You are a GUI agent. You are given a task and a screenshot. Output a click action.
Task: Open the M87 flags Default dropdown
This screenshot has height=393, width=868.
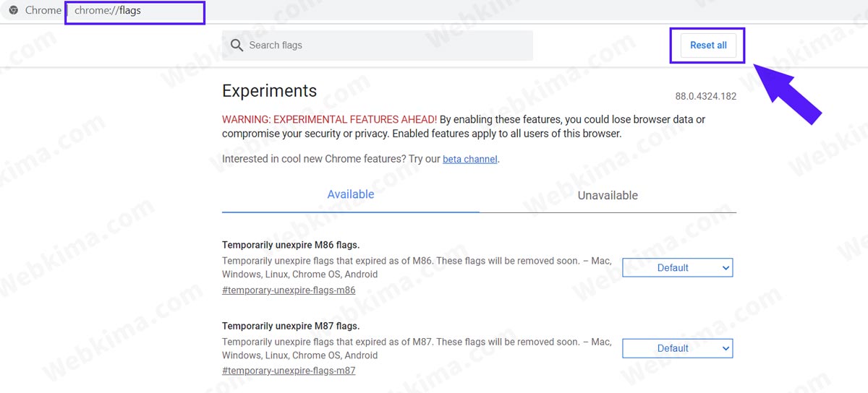point(678,348)
